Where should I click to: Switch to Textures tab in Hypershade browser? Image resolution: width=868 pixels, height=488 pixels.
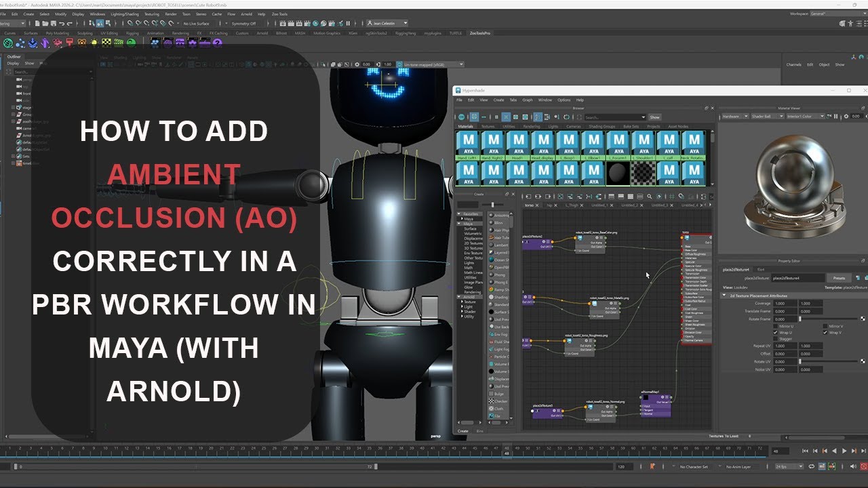[x=488, y=126]
